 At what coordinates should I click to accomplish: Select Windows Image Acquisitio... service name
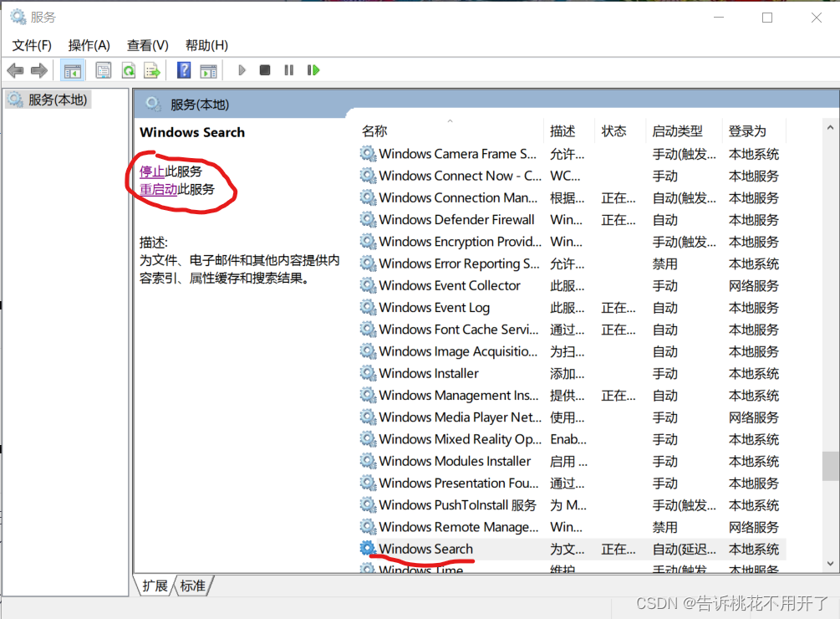click(458, 351)
